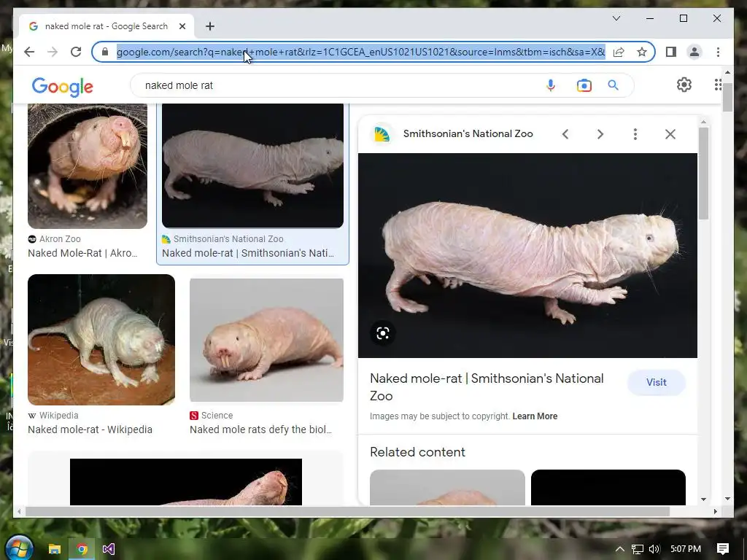Open the network icon in system tray
Image resolution: width=747 pixels, height=560 pixels.
click(x=637, y=549)
